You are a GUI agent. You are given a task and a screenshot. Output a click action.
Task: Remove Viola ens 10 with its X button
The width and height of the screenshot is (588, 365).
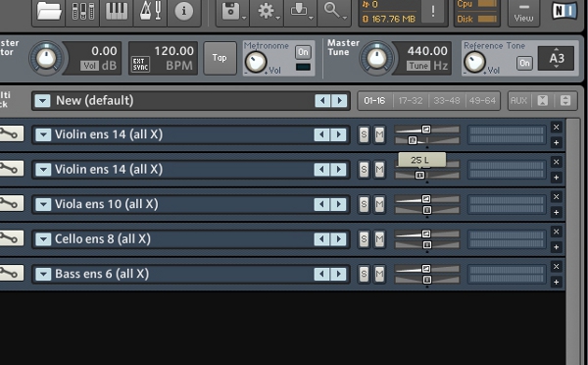(556, 197)
